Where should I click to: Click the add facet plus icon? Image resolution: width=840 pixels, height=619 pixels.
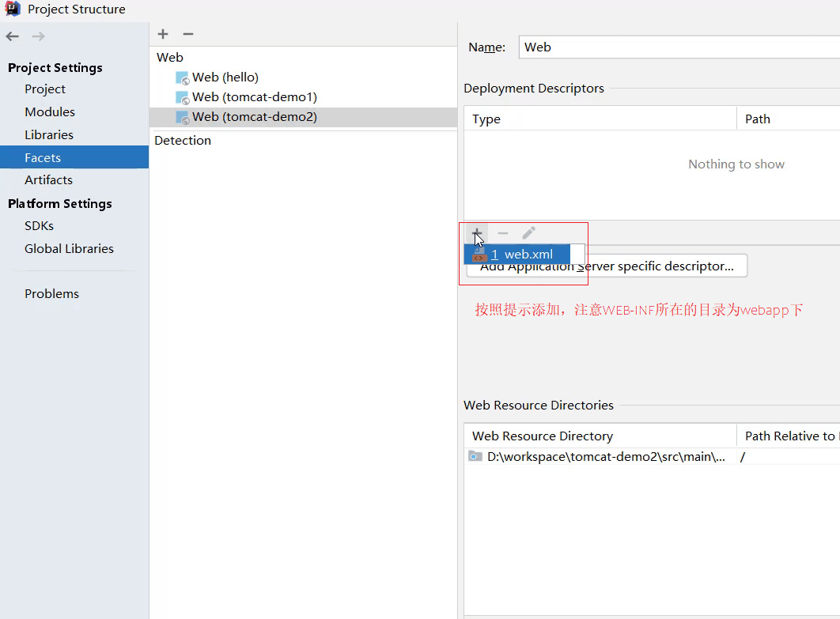[163, 34]
